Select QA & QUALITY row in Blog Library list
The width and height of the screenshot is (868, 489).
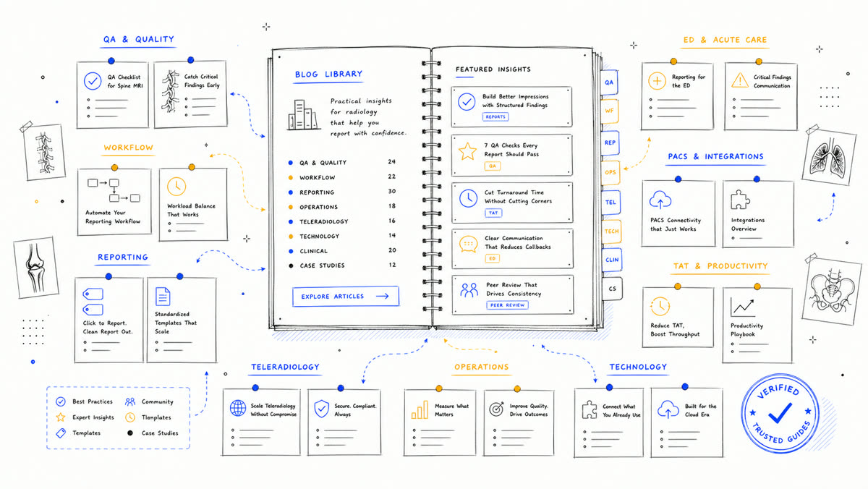coord(342,163)
